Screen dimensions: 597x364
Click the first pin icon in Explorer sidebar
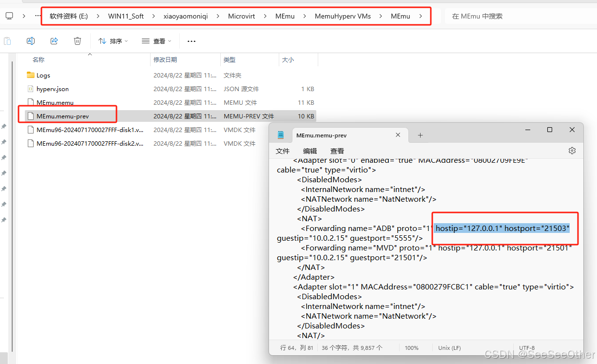tap(3, 126)
